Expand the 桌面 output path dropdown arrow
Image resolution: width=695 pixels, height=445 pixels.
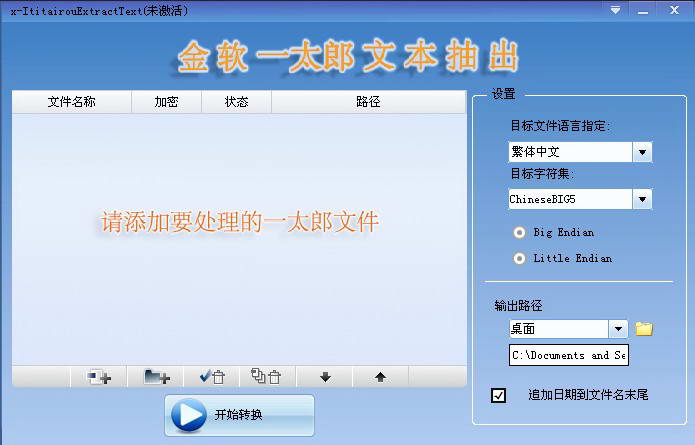point(618,329)
